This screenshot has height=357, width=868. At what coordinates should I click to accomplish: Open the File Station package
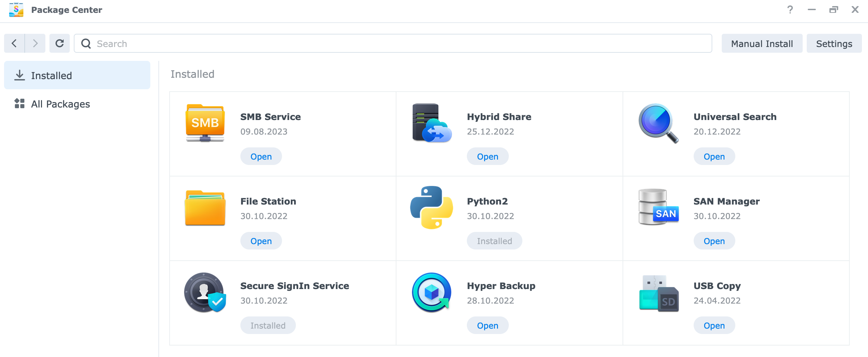click(x=261, y=241)
